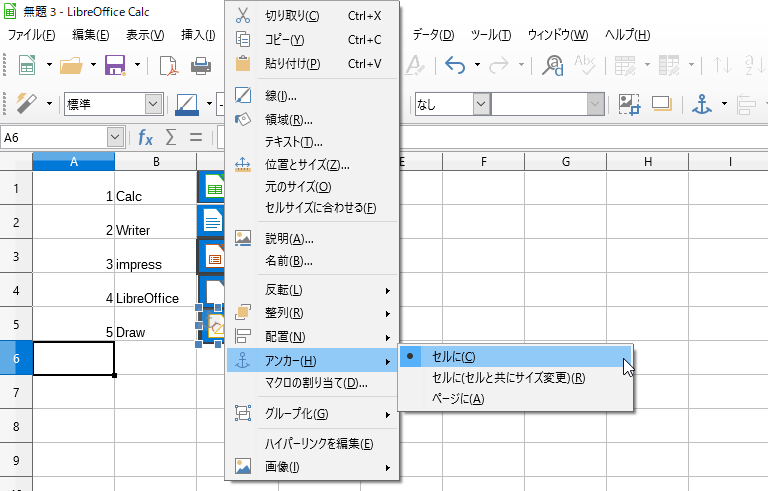The width and height of the screenshot is (768, 491).
Task: Open the undo history dropdown arrow
Action: (x=477, y=65)
